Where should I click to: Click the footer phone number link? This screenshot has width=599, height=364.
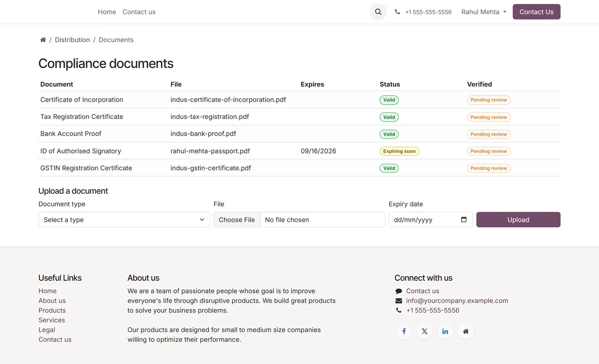[x=433, y=311]
